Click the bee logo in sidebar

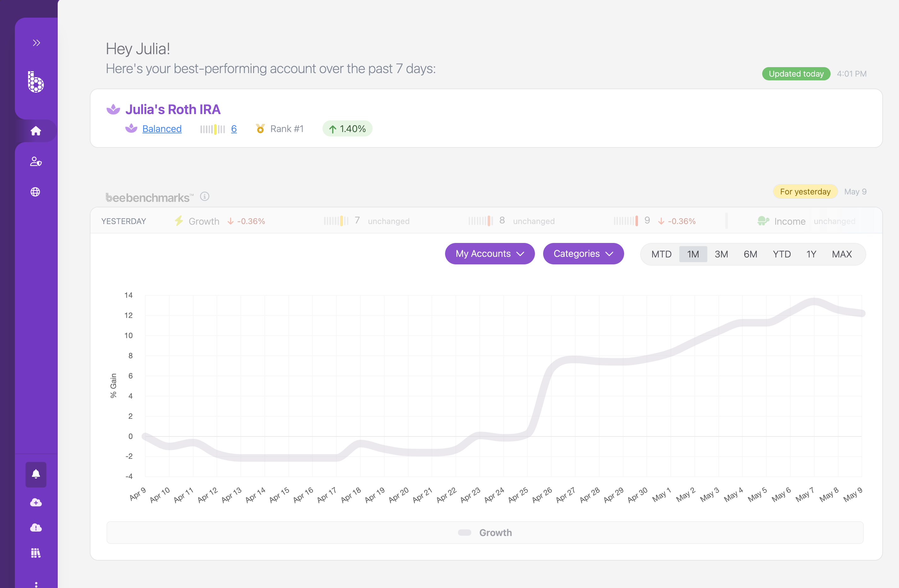point(36,82)
